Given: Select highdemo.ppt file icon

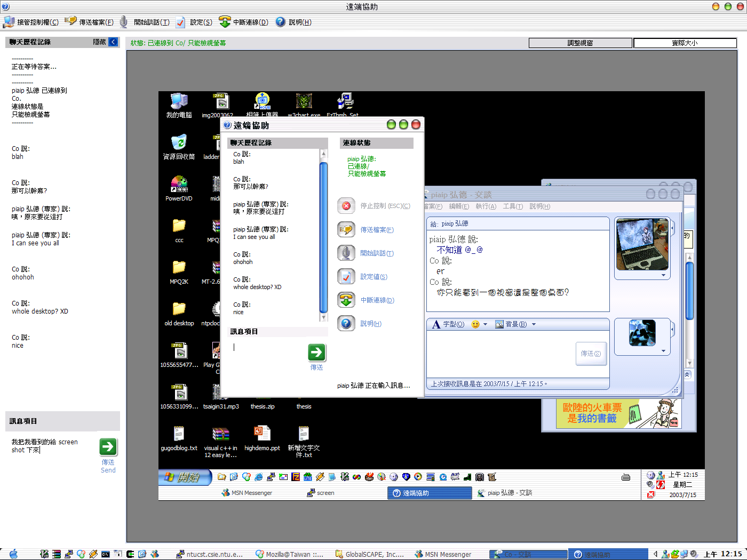Looking at the screenshot, I should [x=262, y=438].
